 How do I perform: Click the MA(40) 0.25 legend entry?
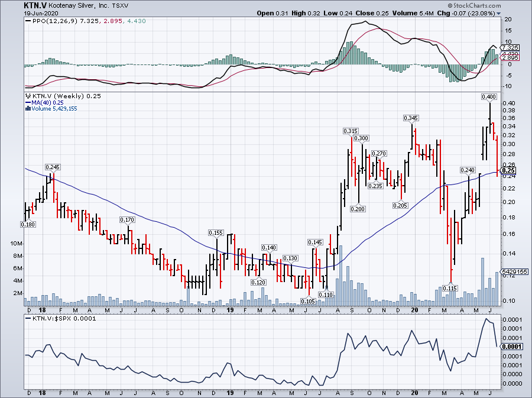(x=44, y=102)
